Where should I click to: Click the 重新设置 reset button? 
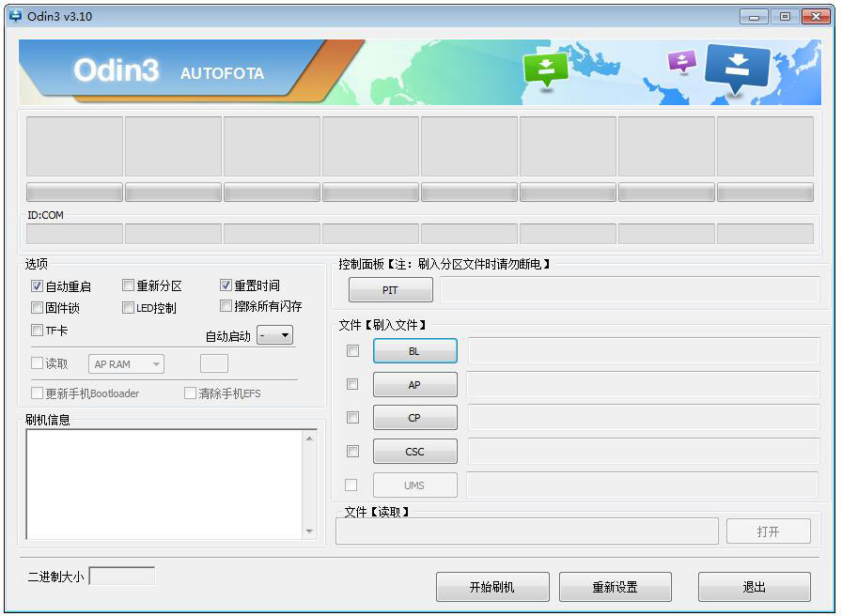click(x=616, y=587)
